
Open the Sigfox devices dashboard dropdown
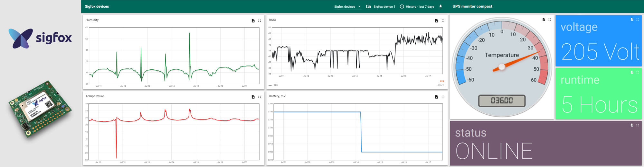pos(347,7)
